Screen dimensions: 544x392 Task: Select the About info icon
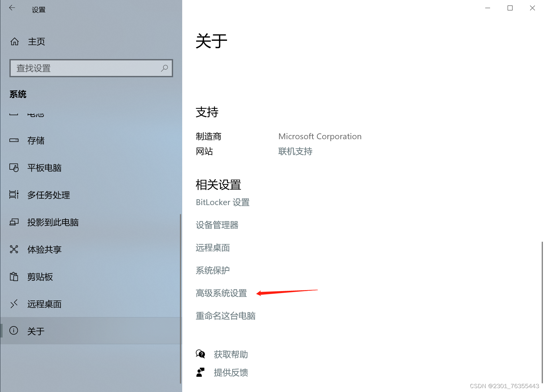(x=14, y=331)
